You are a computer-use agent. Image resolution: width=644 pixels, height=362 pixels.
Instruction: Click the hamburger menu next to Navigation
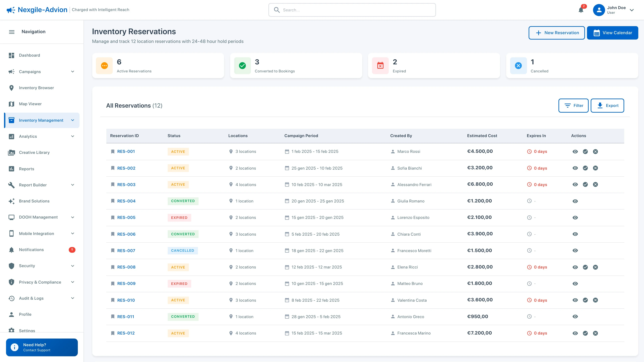click(12, 32)
